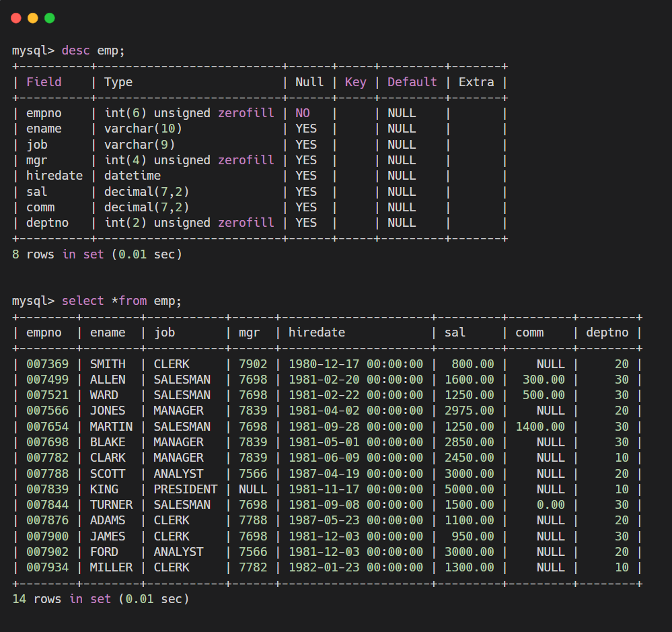Click the 'Field' column header
The image size is (672, 632).
coord(44,82)
